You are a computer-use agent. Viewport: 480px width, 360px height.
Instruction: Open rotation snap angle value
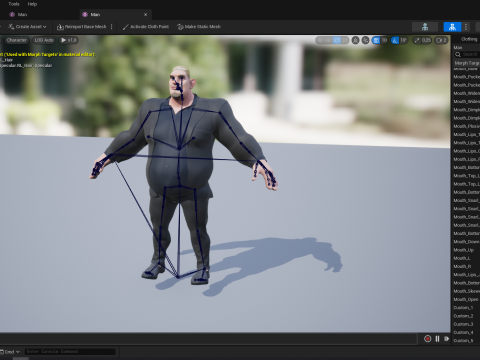coord(404,40)
